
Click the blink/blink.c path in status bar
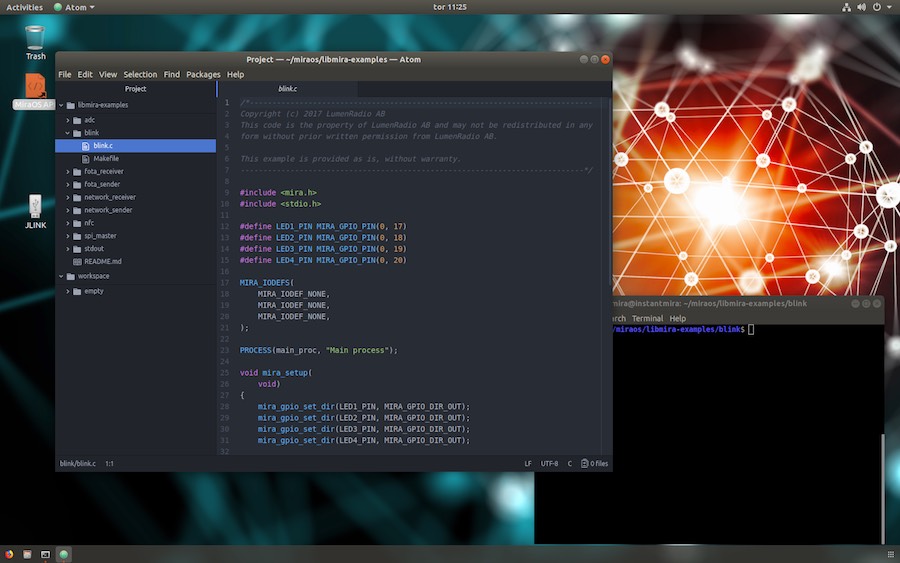pyautogui.click(x=77, y=464)
